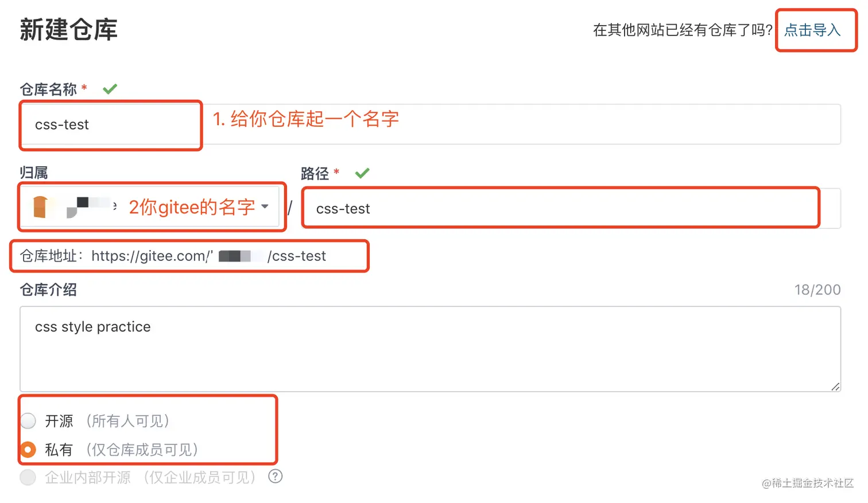Image resolution: width=868 pixels, height=503 pixels.
Task: Click the 新建仓库 page heading
Action: (x=69, y=30)
